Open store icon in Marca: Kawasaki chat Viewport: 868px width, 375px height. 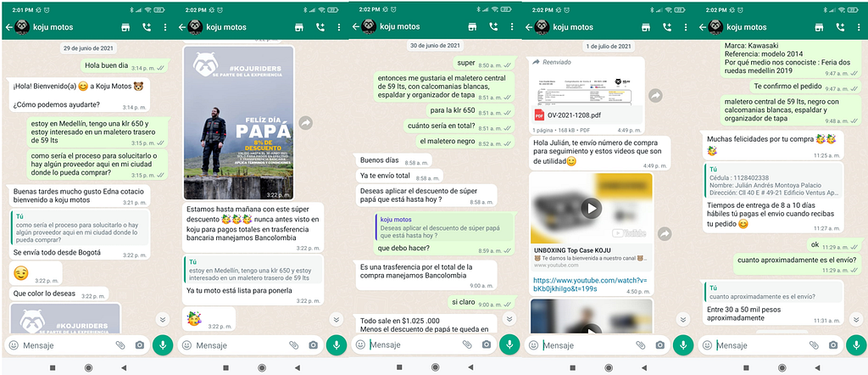click(820, 27)
